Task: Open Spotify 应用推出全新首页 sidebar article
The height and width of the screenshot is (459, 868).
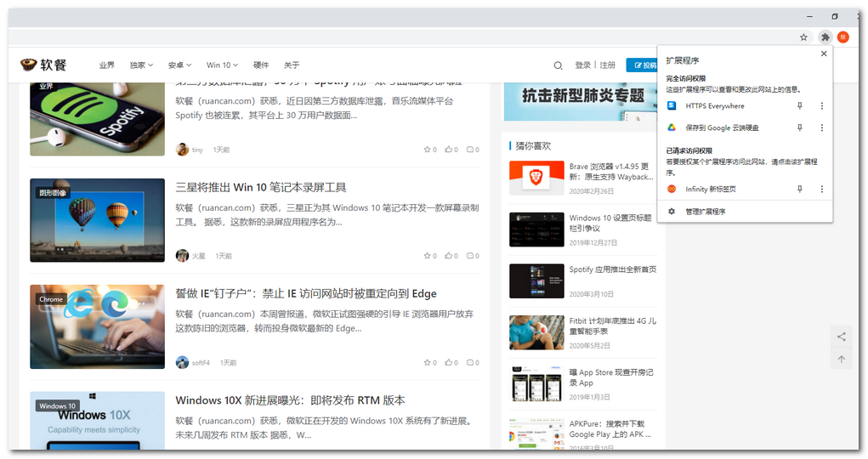Action: pyautogui.click(x=613, y=269)
